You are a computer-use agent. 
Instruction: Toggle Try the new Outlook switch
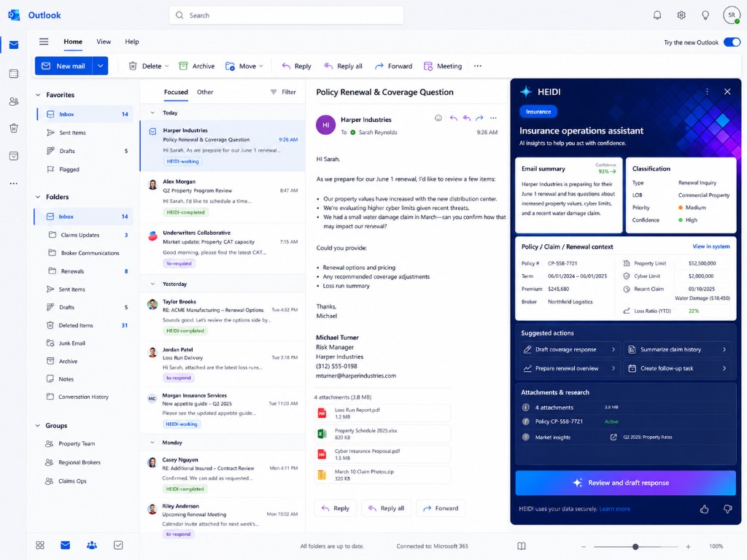[732, 42]
